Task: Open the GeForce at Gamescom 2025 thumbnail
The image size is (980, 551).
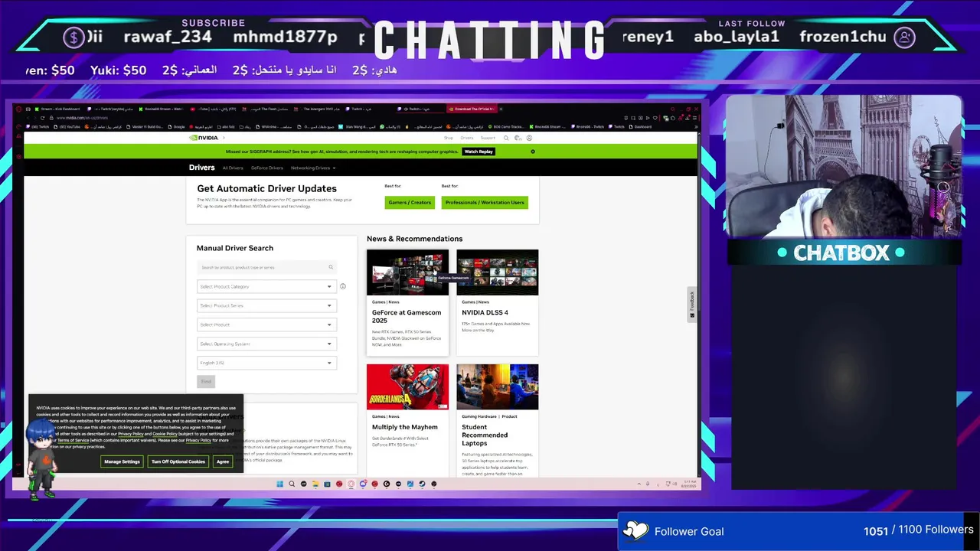Action: point(407,272)
